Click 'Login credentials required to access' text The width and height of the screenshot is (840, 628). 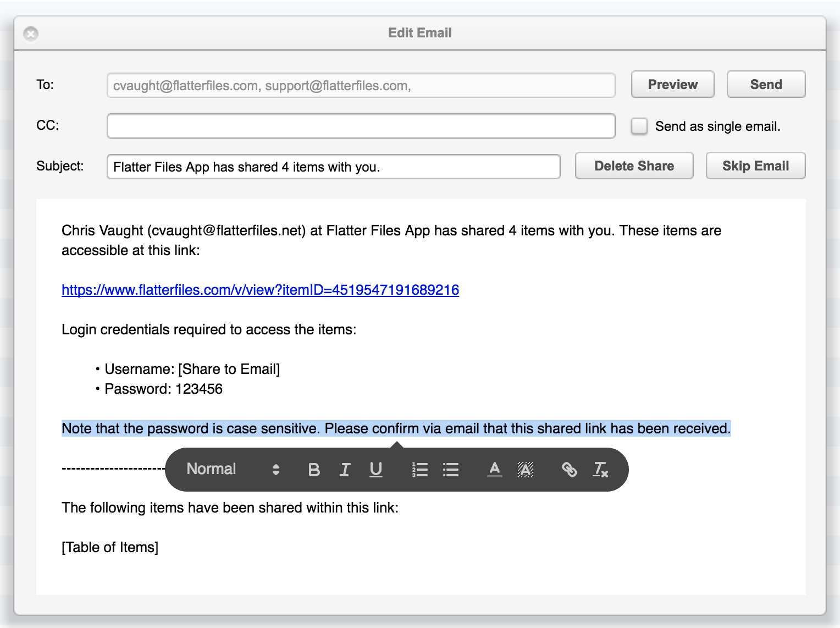(209, 329)
